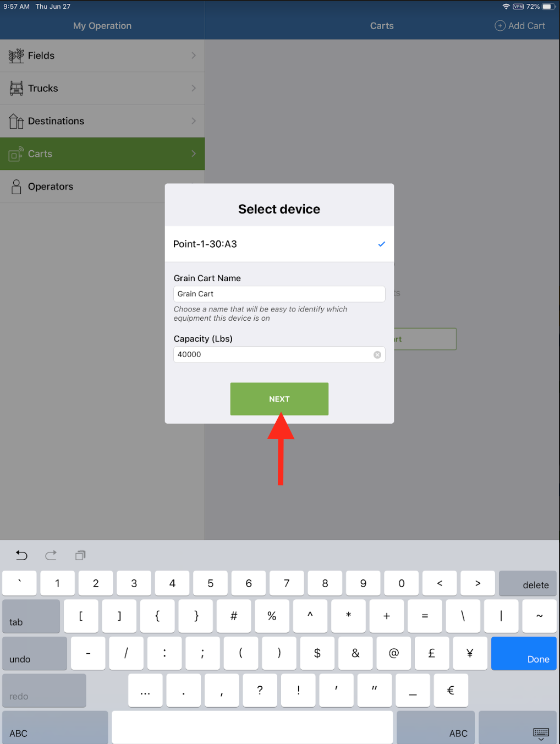Open the Trucks menu item
Image resolution: width=560 pixels, height=744 pixels.
pos(102,89)
